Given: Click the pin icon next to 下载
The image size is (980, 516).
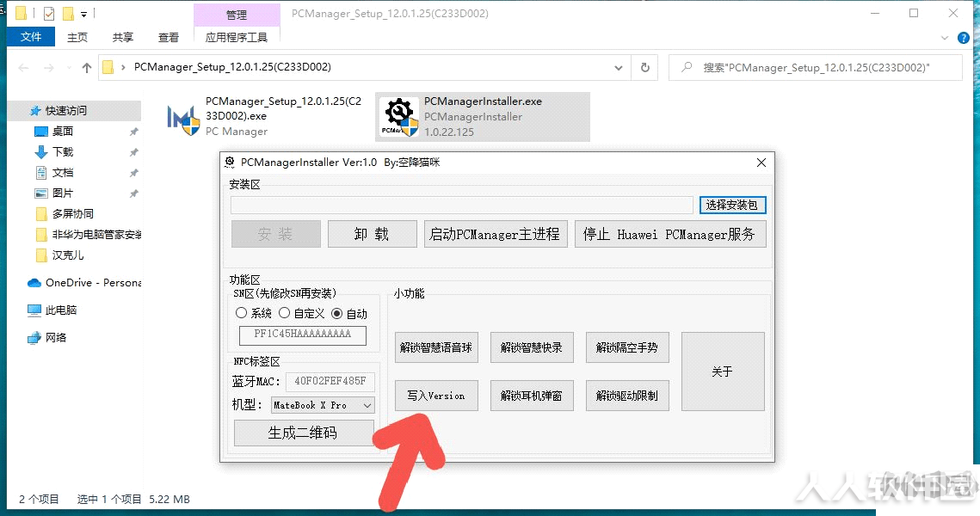Looking at the screenshot, I should [133, 152].
